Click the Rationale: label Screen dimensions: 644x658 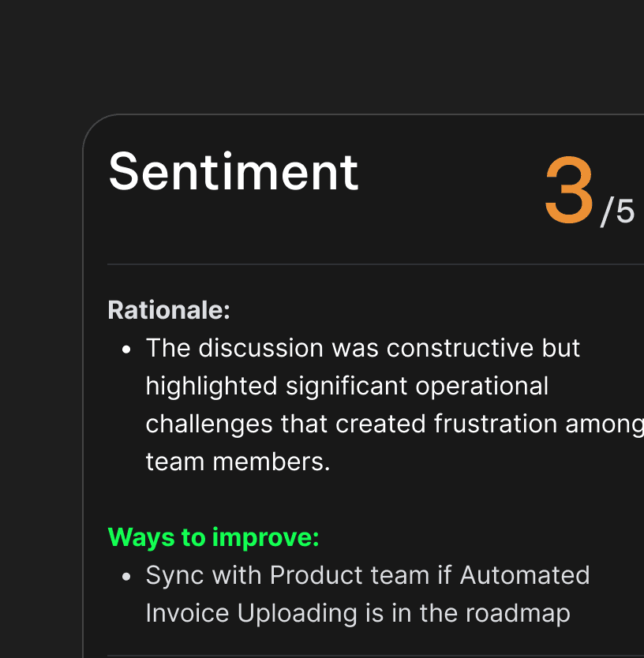click(169, 310)
